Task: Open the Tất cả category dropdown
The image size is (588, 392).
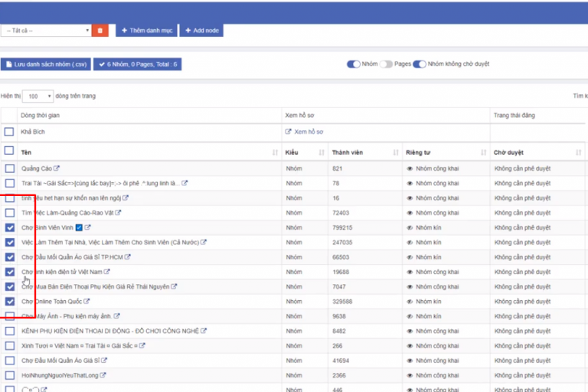Action: 46,31
